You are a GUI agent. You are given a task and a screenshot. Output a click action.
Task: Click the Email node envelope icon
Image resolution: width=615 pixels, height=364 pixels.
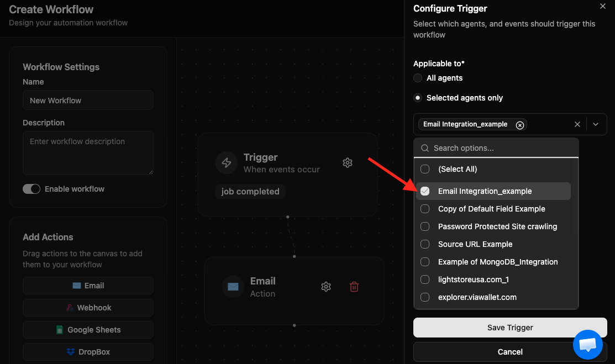(233, 287)
